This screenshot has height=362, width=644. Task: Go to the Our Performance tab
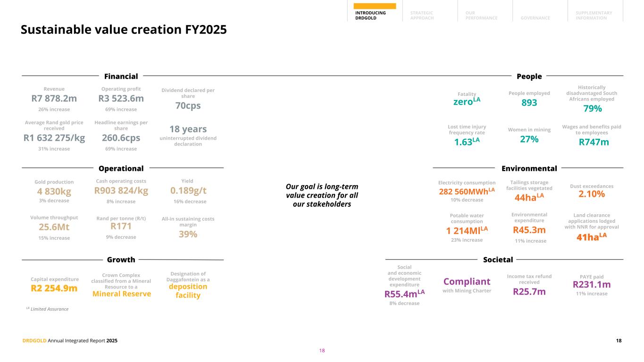point(481,15)
